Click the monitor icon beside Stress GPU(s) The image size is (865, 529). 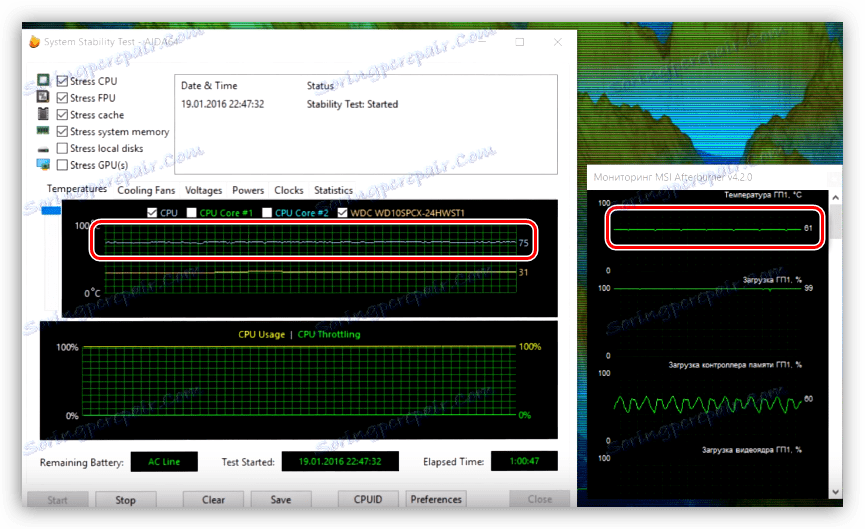pos(43,164)
